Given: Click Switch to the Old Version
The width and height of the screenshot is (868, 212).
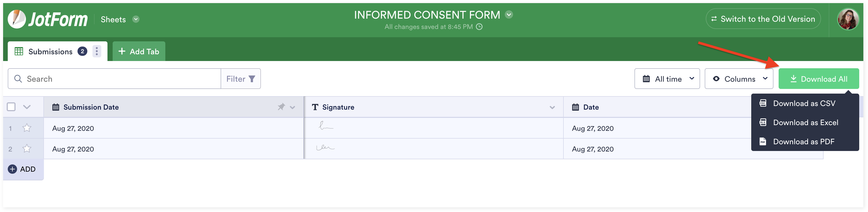Looking at the screenshot, I should pos(763,19).
